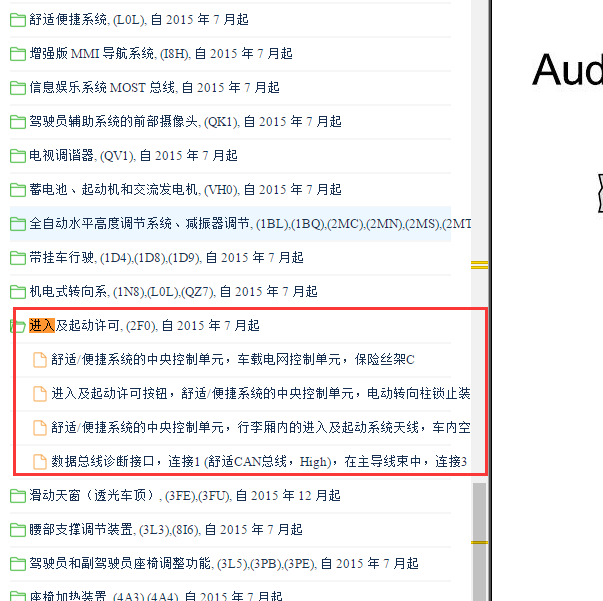Collapse the open folder icon of 进入及起动许可

[x=18, y=326]
